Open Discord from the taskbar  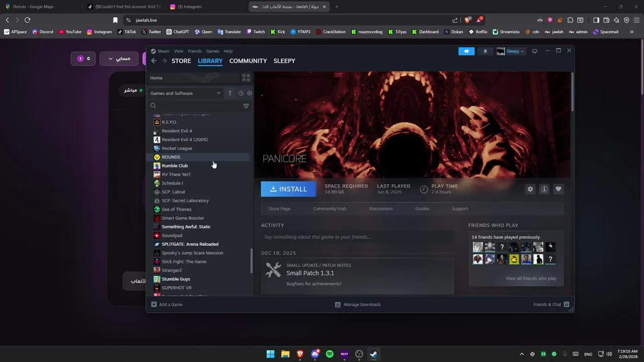point(315,354)
